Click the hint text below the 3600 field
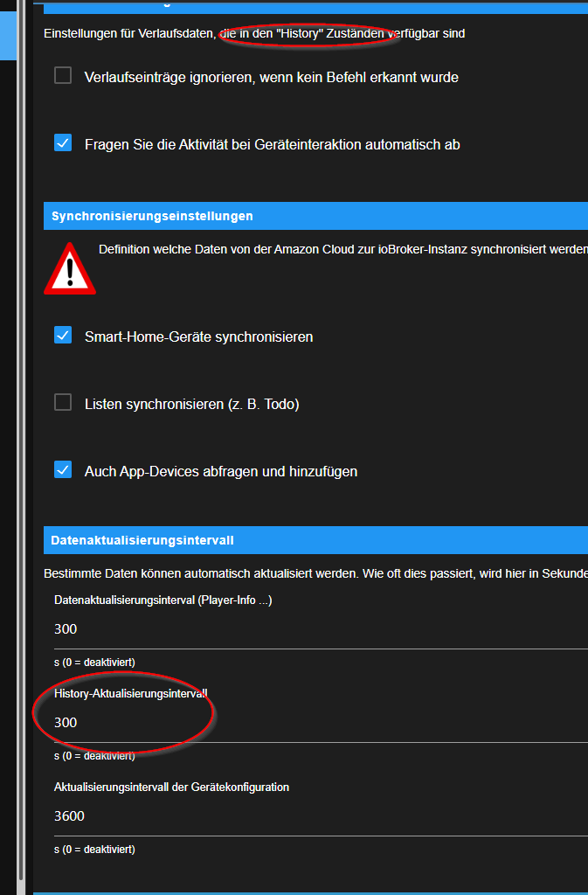The height and width of the screenshot is (895, 588). [x=94, y=849]
